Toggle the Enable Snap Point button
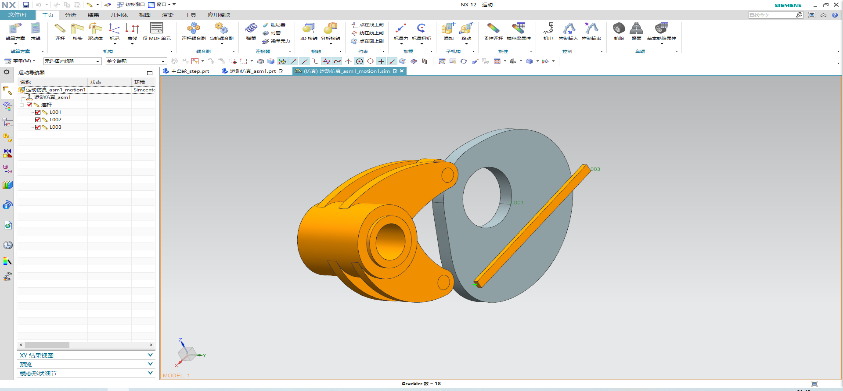The height and width of the screenshot is (391, 843). point(281,61)
